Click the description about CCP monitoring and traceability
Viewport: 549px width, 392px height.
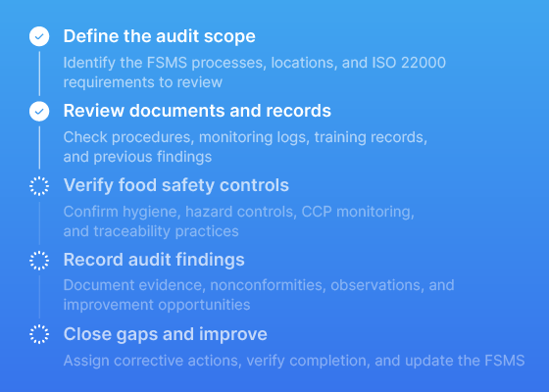point(239,221)
